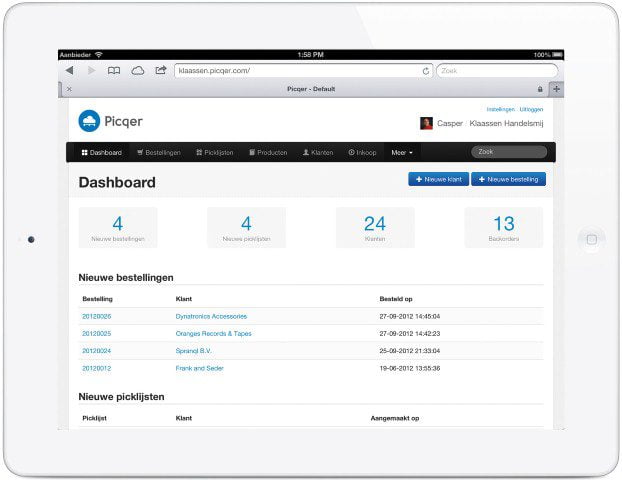Click the Picqer cloud logo
622x480 pixels.
[89, 121]
